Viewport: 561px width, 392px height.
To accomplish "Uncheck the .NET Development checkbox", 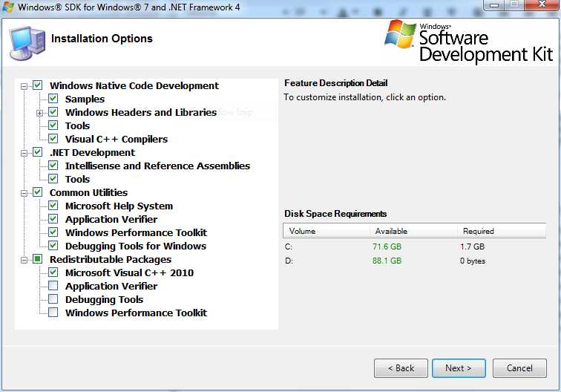I will coord(38,152).
